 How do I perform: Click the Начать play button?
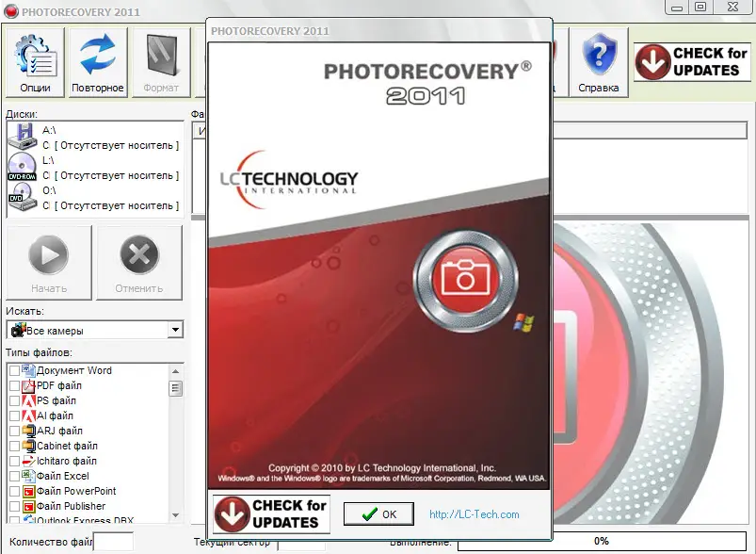tap(49, 263)
